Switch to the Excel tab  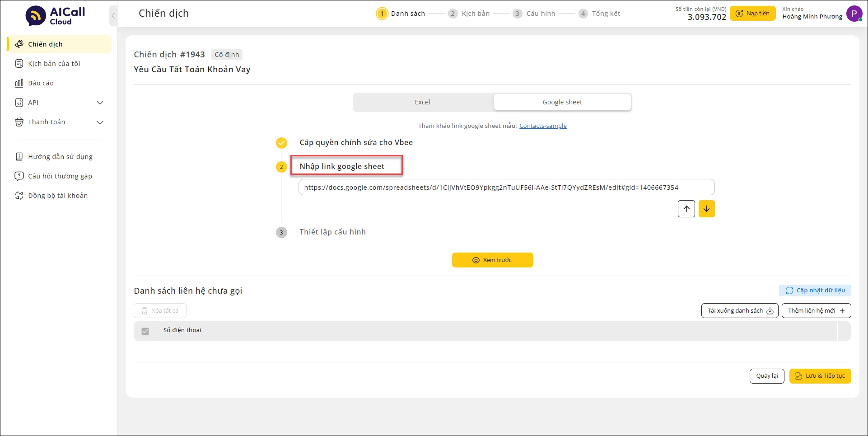(x=422, y=102)
